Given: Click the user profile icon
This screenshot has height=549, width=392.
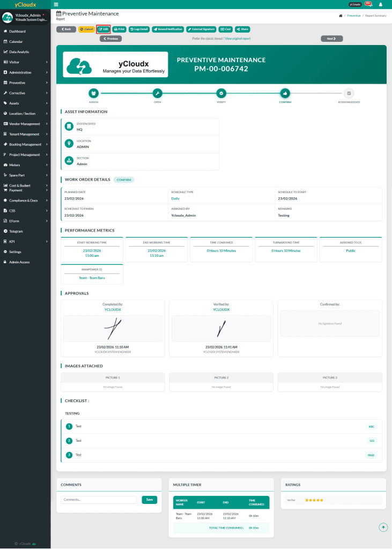Looking at the screenshot, I should click(381, 4).
